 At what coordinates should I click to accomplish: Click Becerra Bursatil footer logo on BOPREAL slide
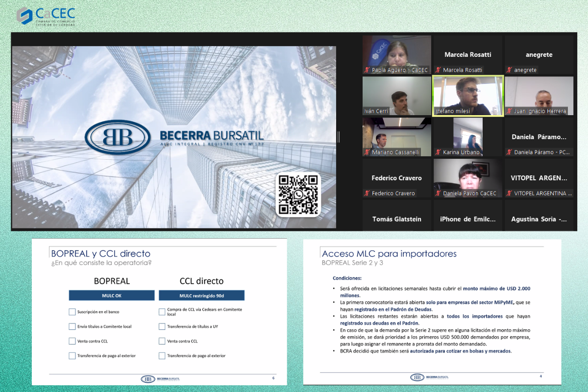click(161, 379)
